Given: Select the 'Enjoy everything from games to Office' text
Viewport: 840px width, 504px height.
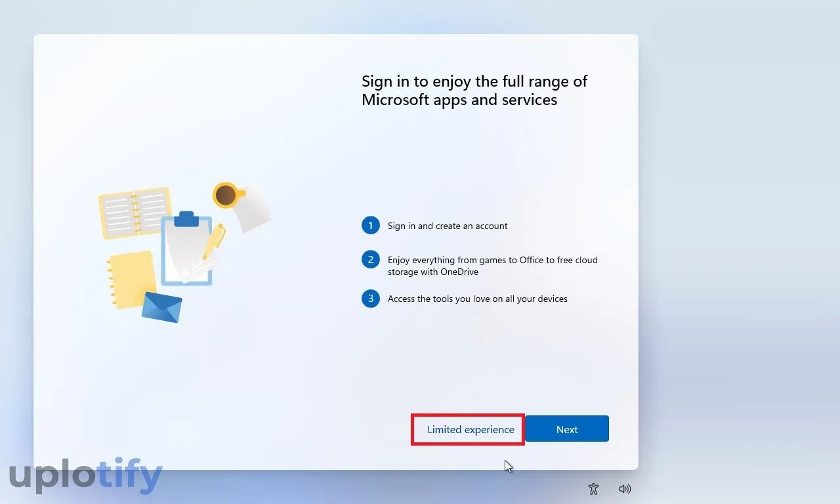Looking at the screenshot, I should pyautogui.click(x=492, y=266).
